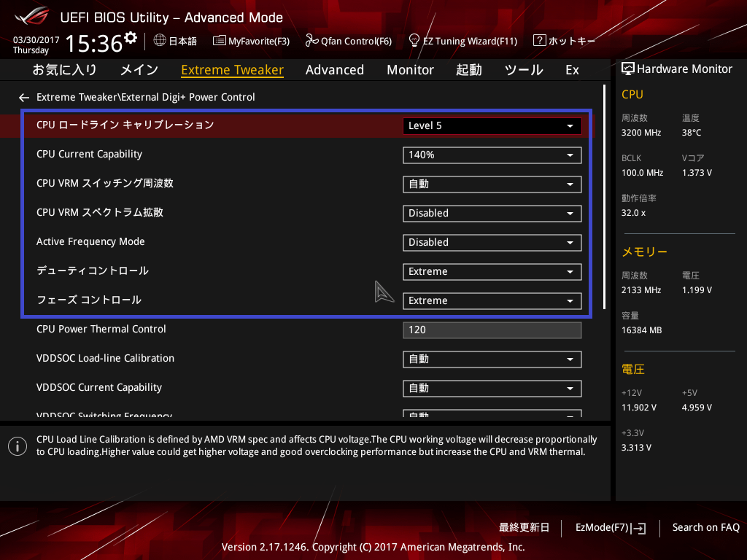The image size is (747, 560).
Task: Click the Vコア 1.373 V reading
Action: [x=697, y=173]
